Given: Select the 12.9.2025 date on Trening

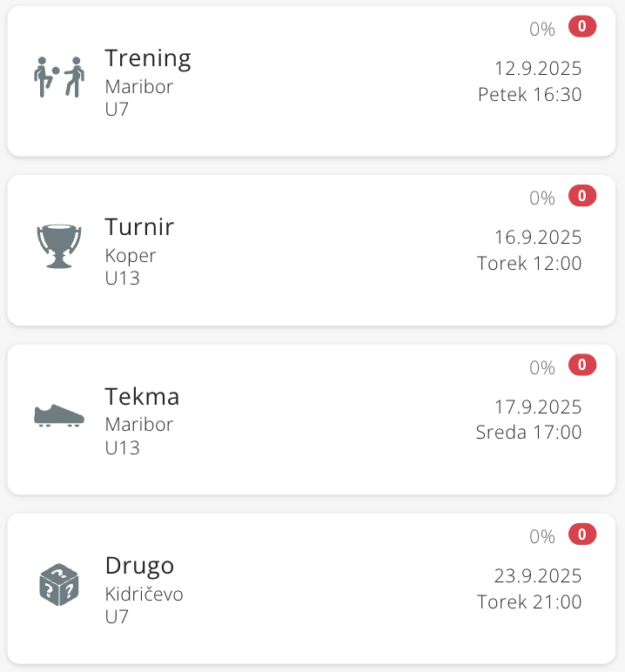Looking at the screenshot, I should pyautogui.click(x=538, y=69).
